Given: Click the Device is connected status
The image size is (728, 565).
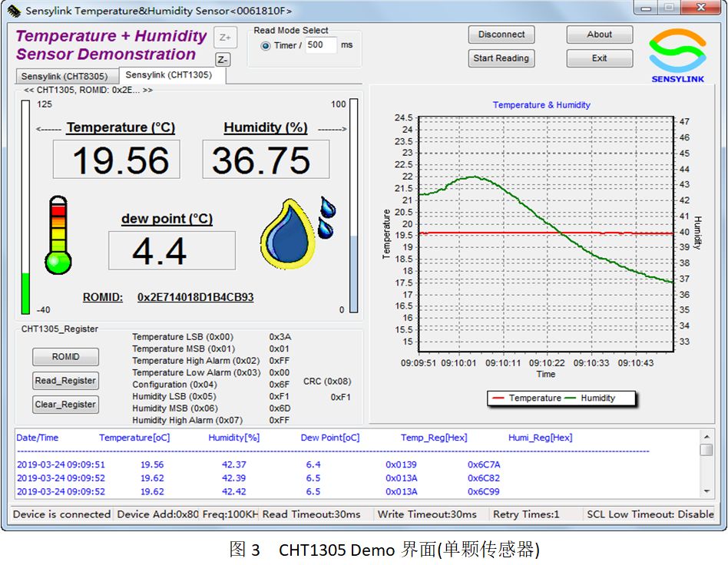Looking at the screenshot, I should tap(61, 514).
